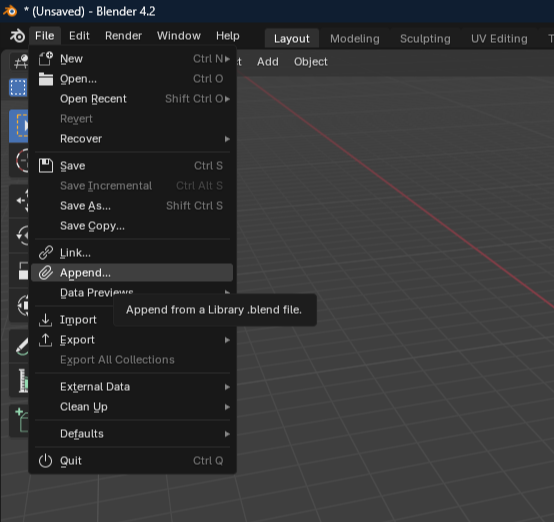Viewport: 554px width, 522px height.
Task: Switch to the UV Editing workspace tab
Action: click(x=499, y=39)
